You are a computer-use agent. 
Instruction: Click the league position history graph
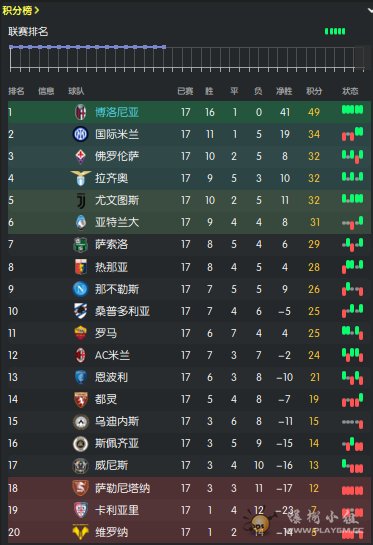(187, 58)
